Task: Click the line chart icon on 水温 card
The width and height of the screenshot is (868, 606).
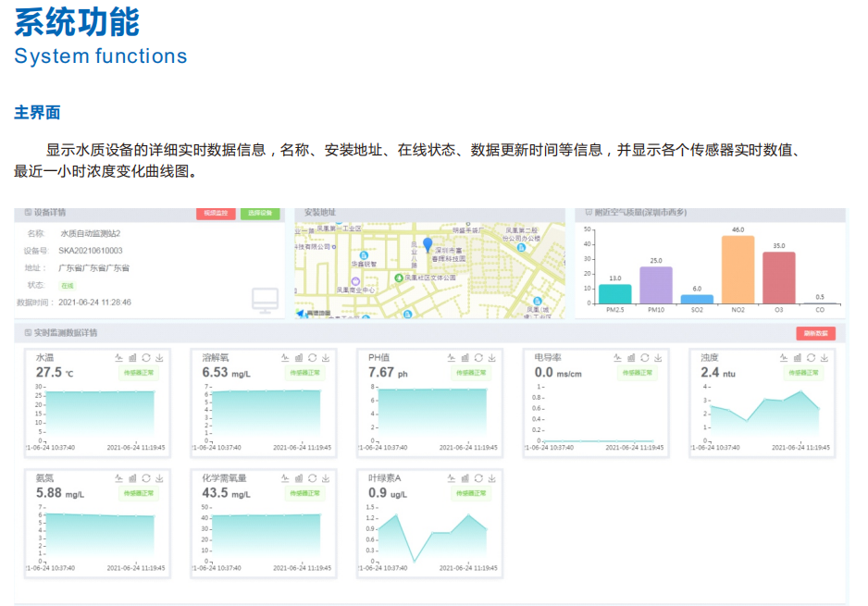Action: coord(118,358)
